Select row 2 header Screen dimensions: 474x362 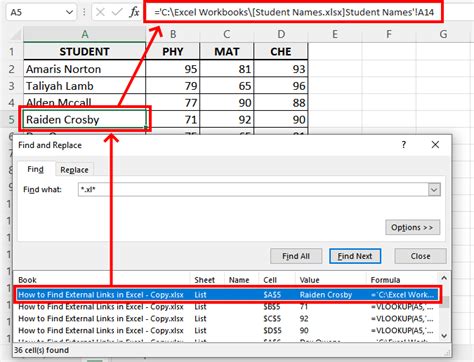12,69
